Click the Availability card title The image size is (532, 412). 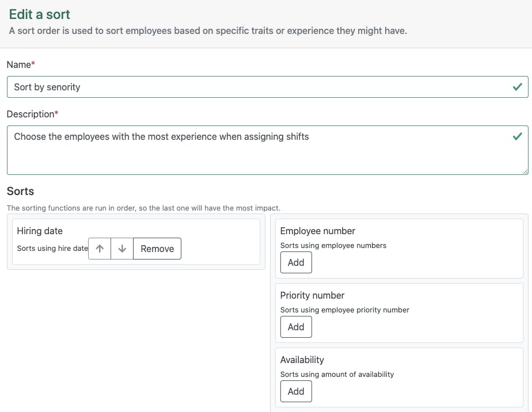[302, 360]
